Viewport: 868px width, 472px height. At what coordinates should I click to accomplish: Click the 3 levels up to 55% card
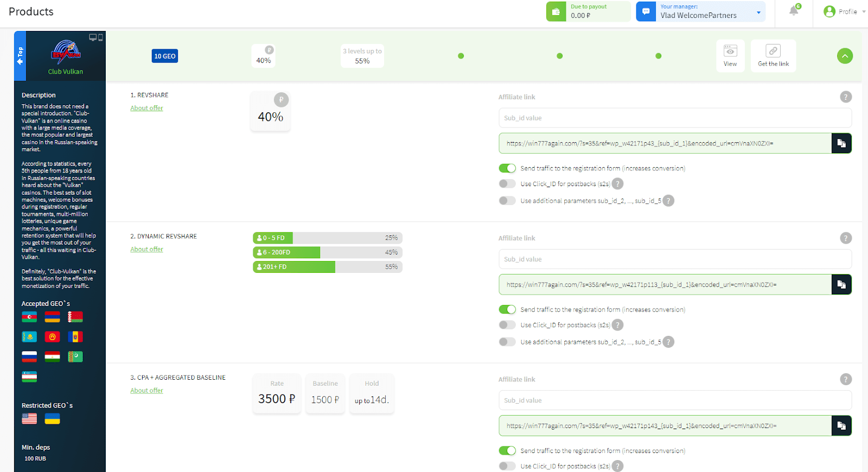tap(362, 56)
